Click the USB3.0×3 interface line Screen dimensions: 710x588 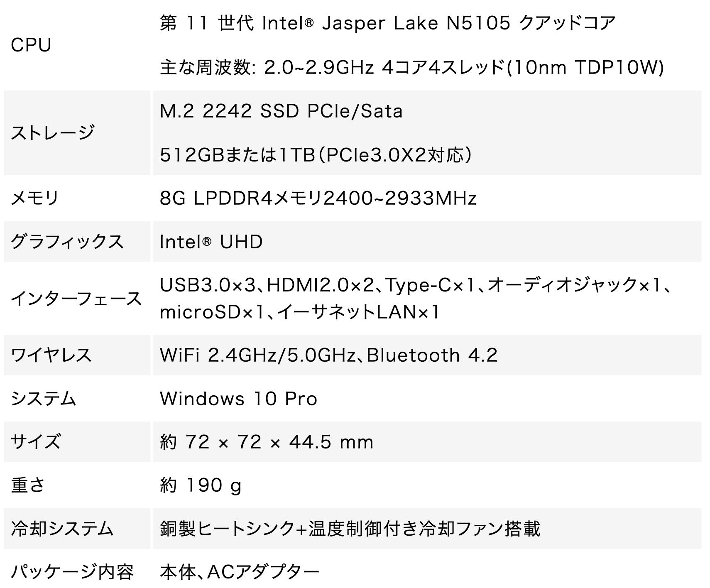415,285
